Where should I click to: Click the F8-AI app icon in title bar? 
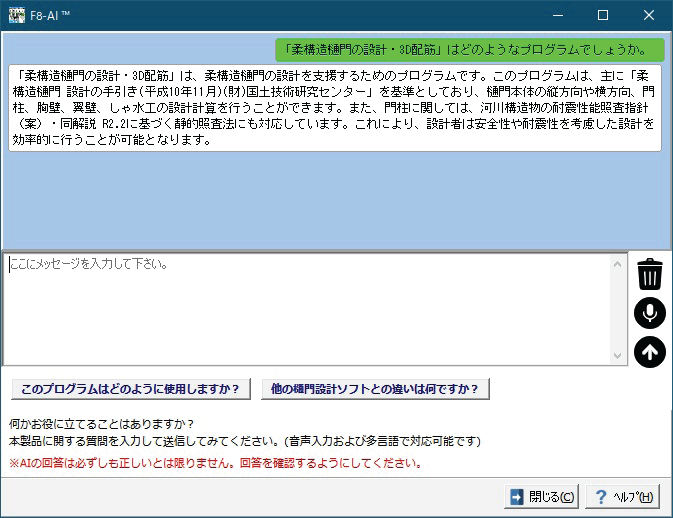tap(16, 16)
